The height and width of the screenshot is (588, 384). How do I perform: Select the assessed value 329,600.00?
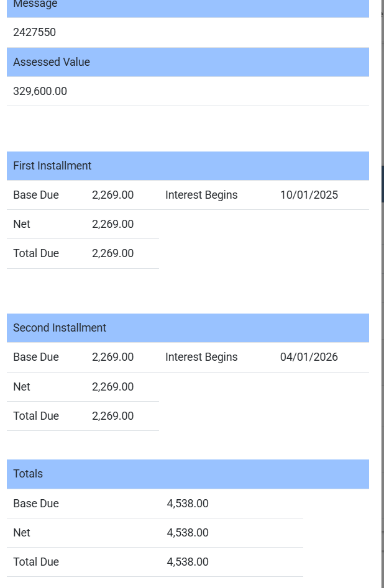[x=40, y=91]
